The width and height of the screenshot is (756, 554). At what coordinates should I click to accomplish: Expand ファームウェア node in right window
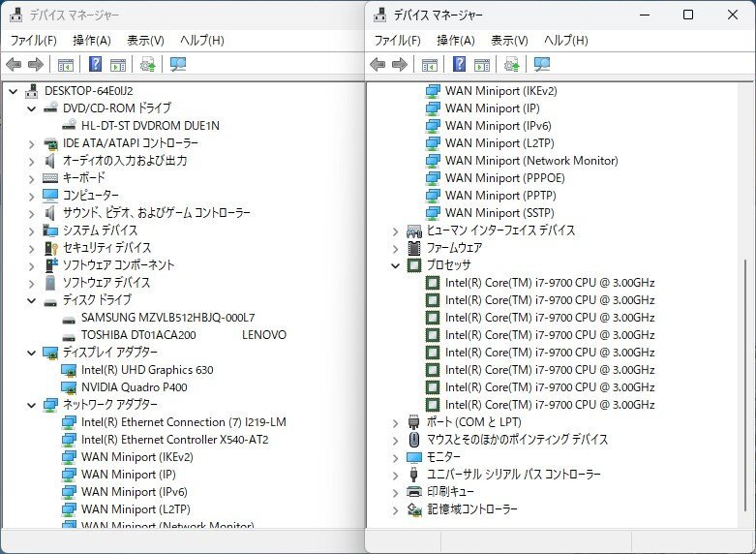pos(396,249)
